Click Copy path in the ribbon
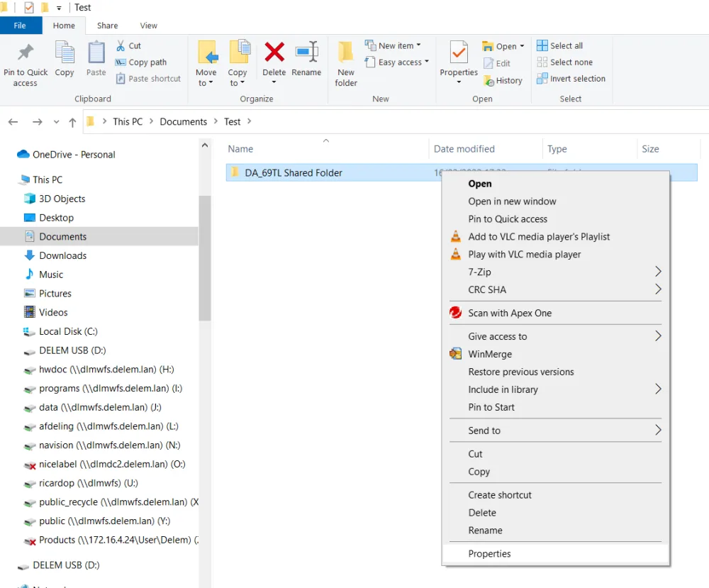Image resolution: width=709 pixels, height=588 pixels. (x=141, y=62)
